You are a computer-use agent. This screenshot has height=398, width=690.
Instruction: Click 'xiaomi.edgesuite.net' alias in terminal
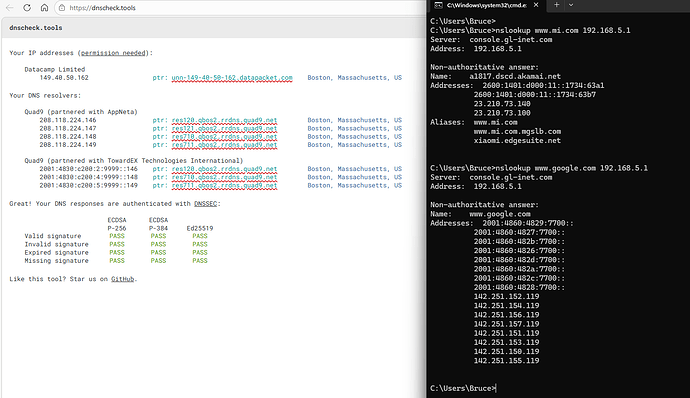pyautogui.click(x=517, y=140)
